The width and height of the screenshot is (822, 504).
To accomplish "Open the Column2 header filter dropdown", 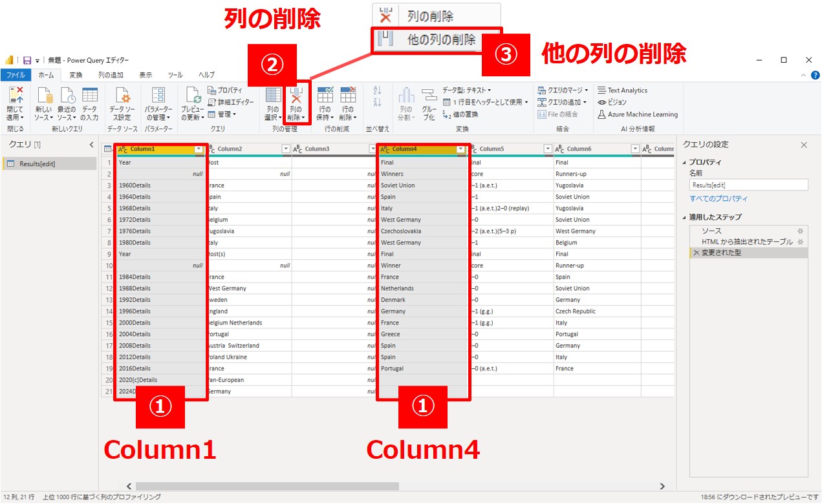I will pos(286,149).
